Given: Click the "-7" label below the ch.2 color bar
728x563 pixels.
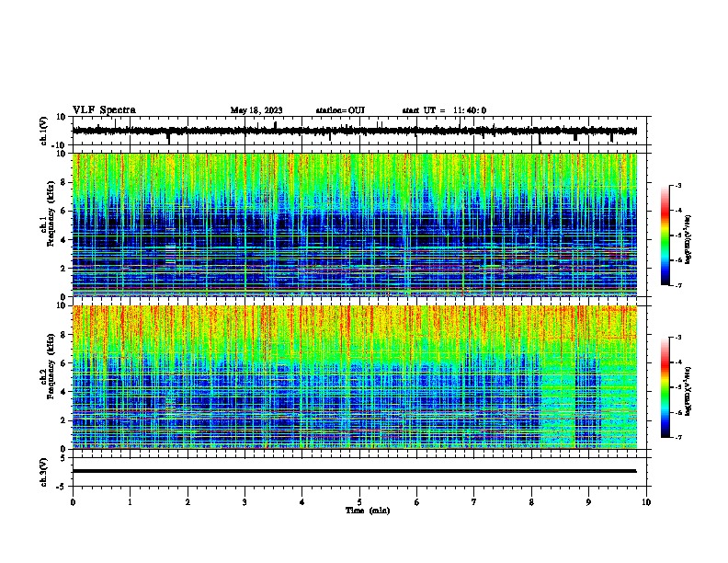Looking at the screenshot, I should [678, 438].
